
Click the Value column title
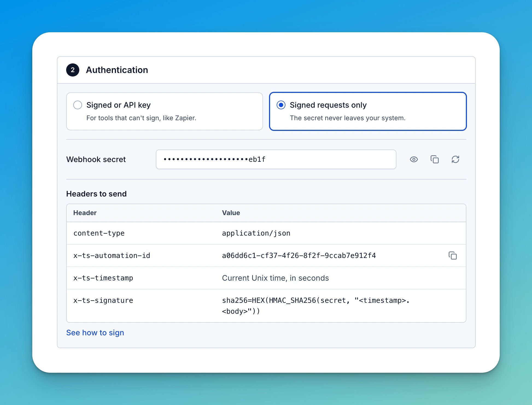[x=231, y=213]
